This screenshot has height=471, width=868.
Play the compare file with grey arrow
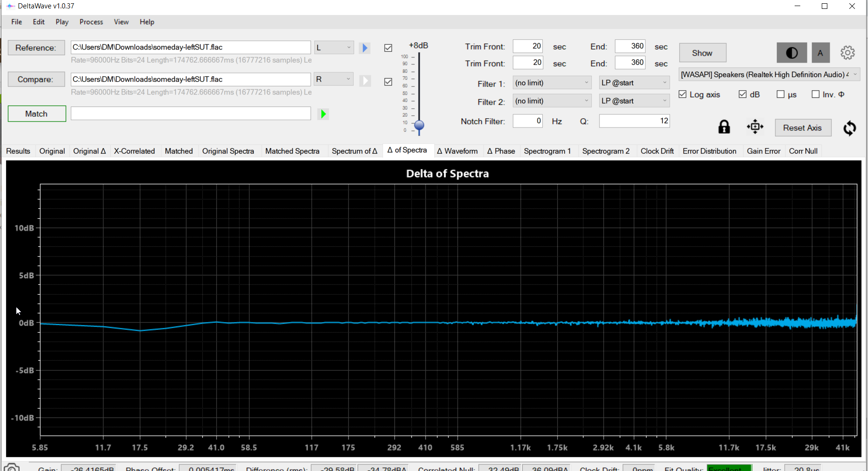click(x=365, y=81)
